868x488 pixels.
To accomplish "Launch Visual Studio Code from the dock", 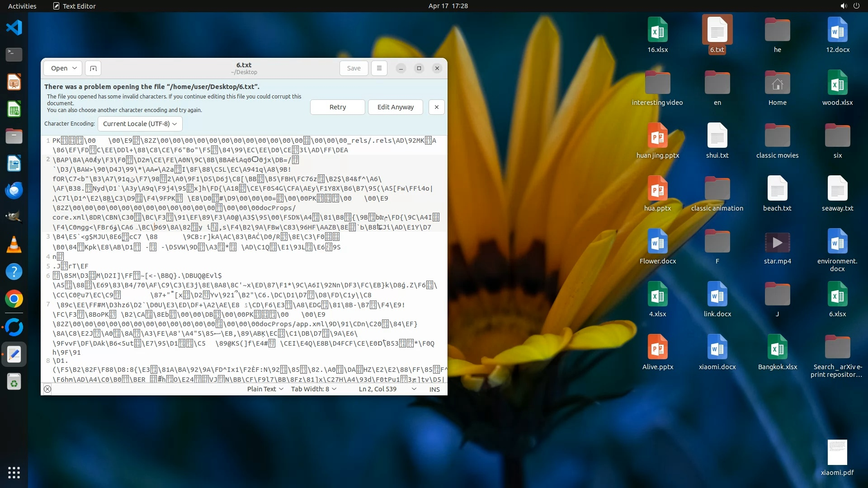I will (x=14, y=28).
